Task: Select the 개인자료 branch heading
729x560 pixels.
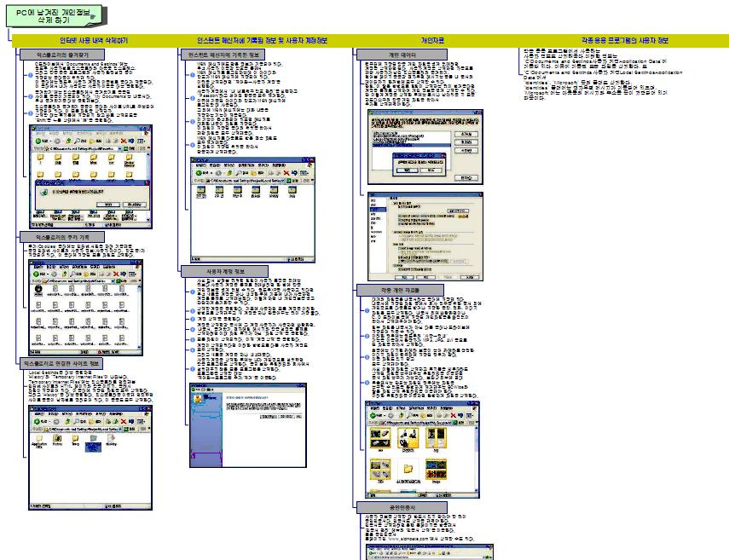Action: (x=431, y=40)
